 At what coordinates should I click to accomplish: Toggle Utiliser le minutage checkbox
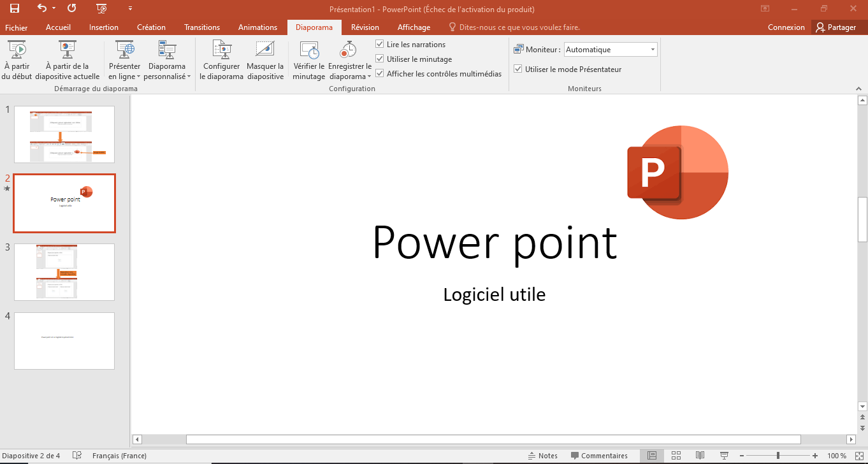click(x=380, y=59)
